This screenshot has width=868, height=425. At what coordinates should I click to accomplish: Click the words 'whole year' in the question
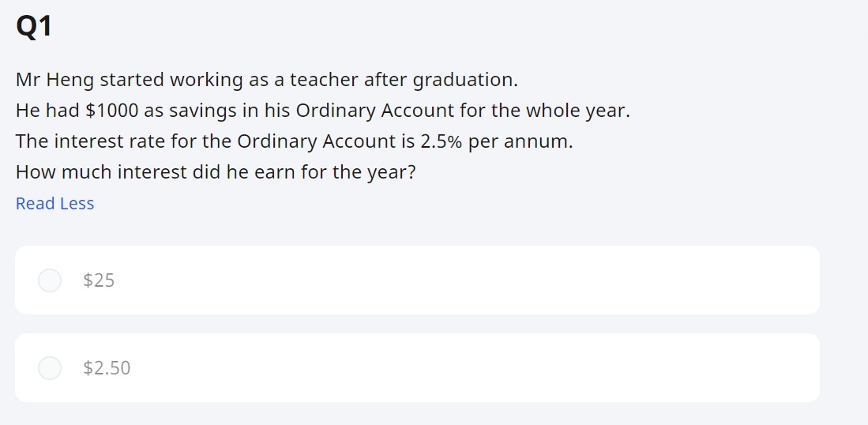[x=576, y=111]
